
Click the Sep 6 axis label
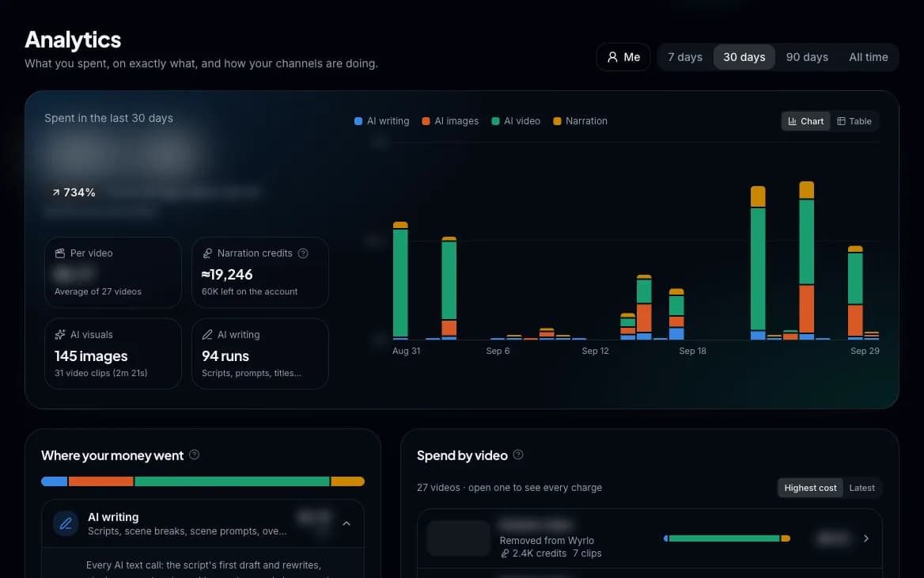click(x=498, y=351)
